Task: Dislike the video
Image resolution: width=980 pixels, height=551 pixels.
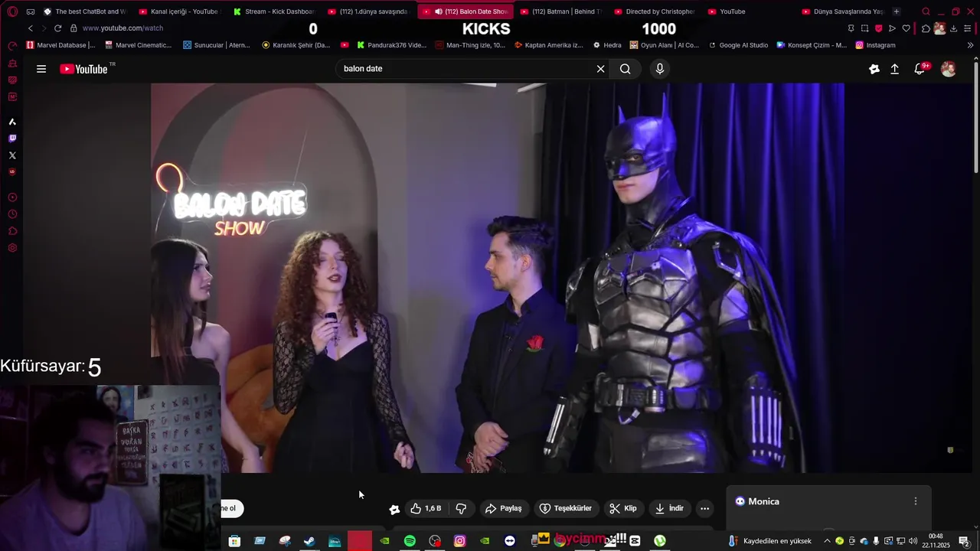Action: (x=461, y=508)
